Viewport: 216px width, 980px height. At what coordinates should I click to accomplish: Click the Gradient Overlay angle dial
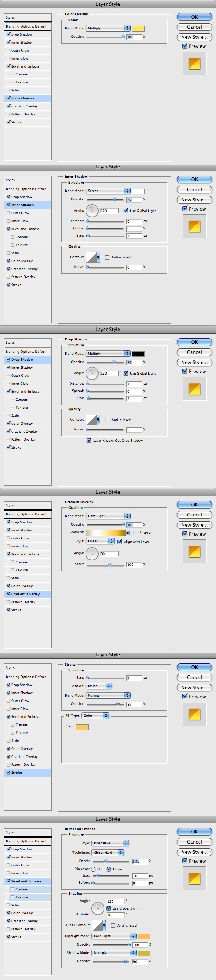[92, 554]
